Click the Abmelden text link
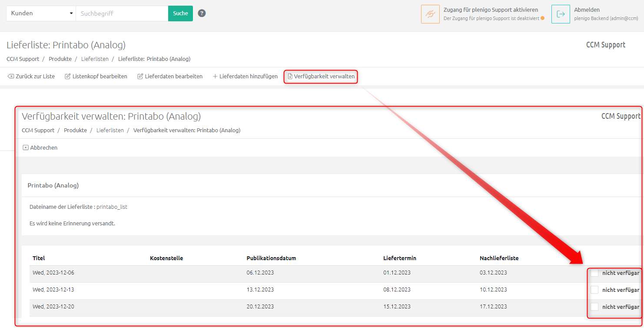The height and width of the screenshot is (328, 644). coord(587,10)
